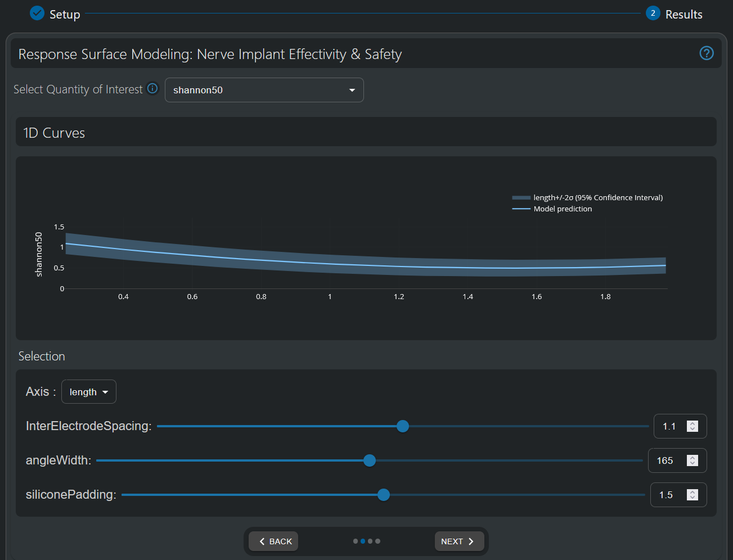
Task: Open the help icon next to the title
Action: pos(707,53)
